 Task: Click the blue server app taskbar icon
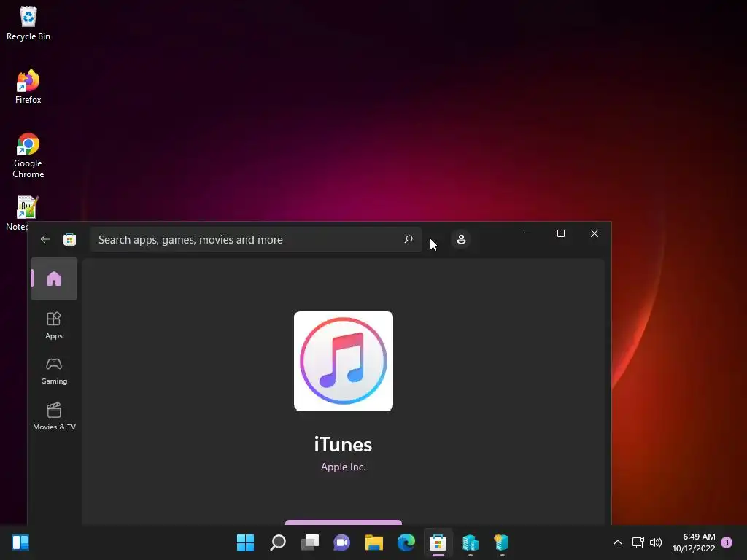pos(471,542)
